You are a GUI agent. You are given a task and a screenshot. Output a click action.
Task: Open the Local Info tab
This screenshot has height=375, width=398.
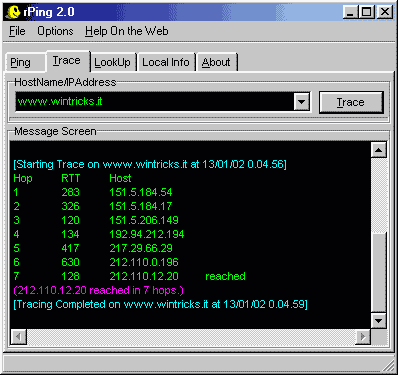tap(166, 62)
